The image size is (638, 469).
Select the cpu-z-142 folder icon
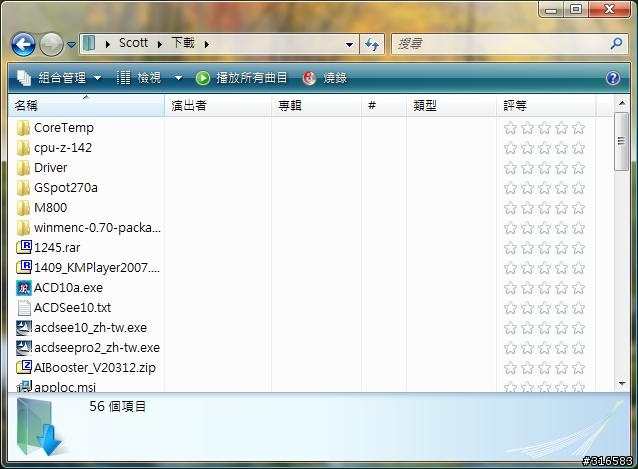(23, 148)
